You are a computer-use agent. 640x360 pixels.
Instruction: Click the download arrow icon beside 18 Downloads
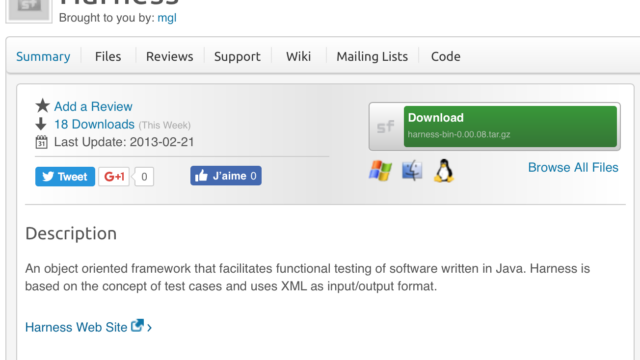(x=41, y=124)
